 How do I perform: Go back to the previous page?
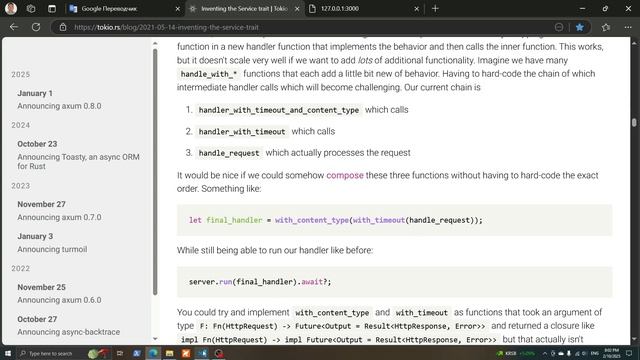(14, 27)
